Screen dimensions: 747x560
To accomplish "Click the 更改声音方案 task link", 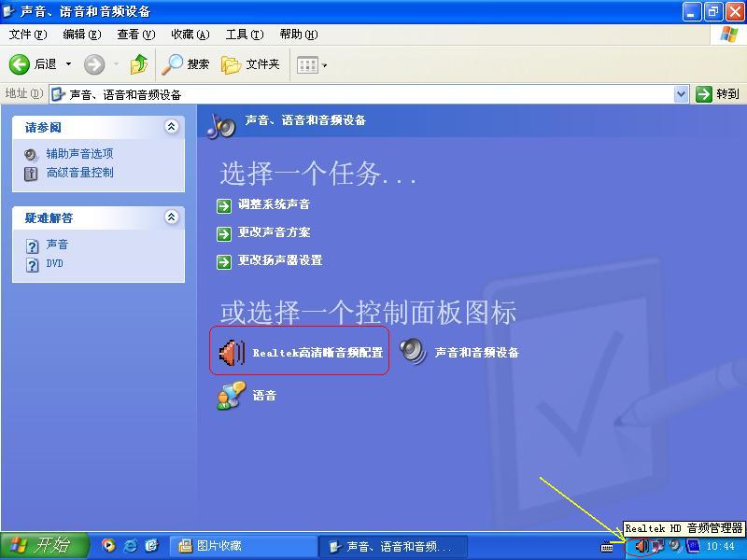I will (x=274, y=232).
